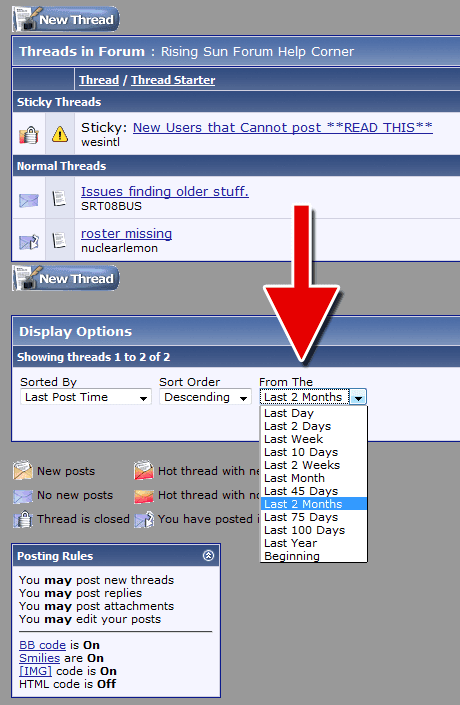
Task: Click the New posts legend envelope icon
Action: click(22, 470)
